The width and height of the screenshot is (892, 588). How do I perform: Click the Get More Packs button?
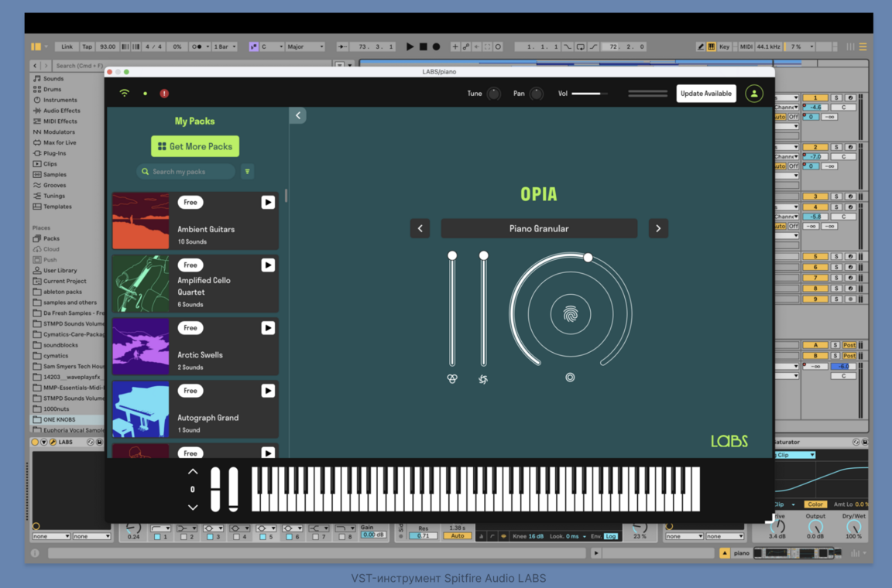195,146
